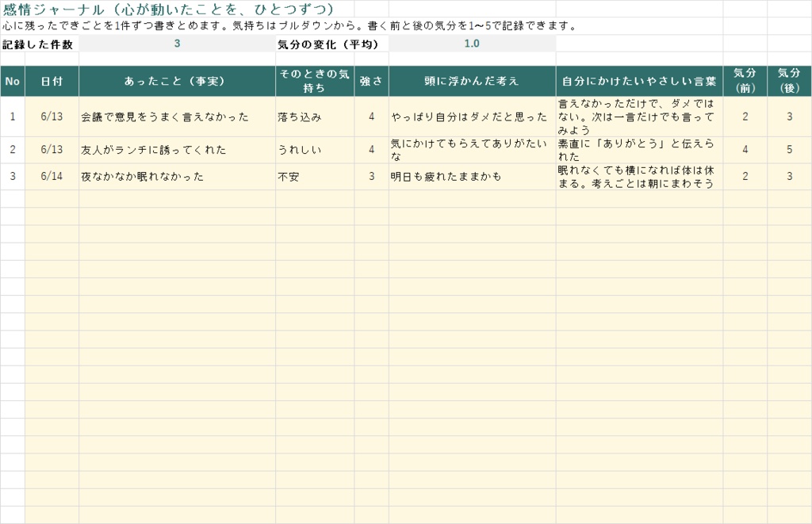Image resolution: width=812 pixels, height=524 pixels.
Task: Select 気分（前） value 4 in うれしい row
Action: coord(745,150)
